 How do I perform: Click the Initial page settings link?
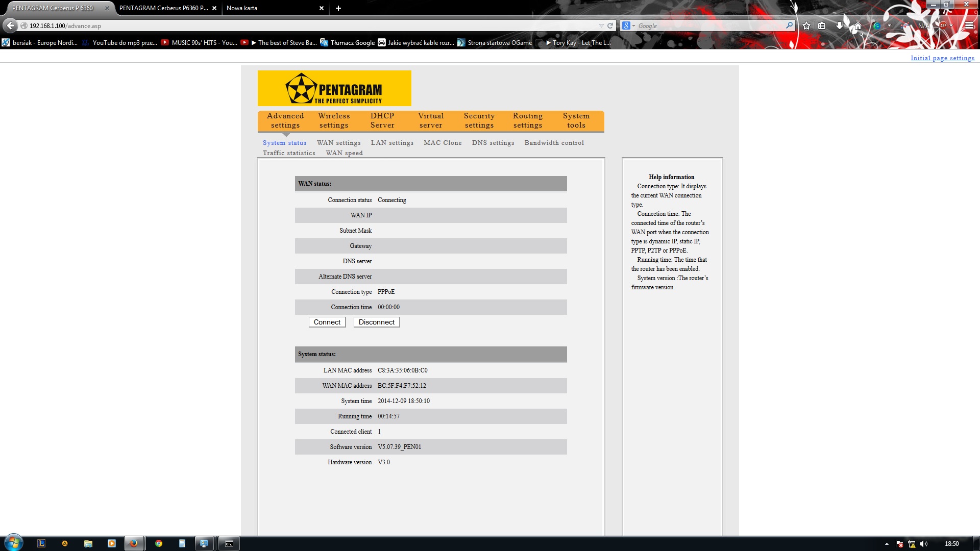943,58
